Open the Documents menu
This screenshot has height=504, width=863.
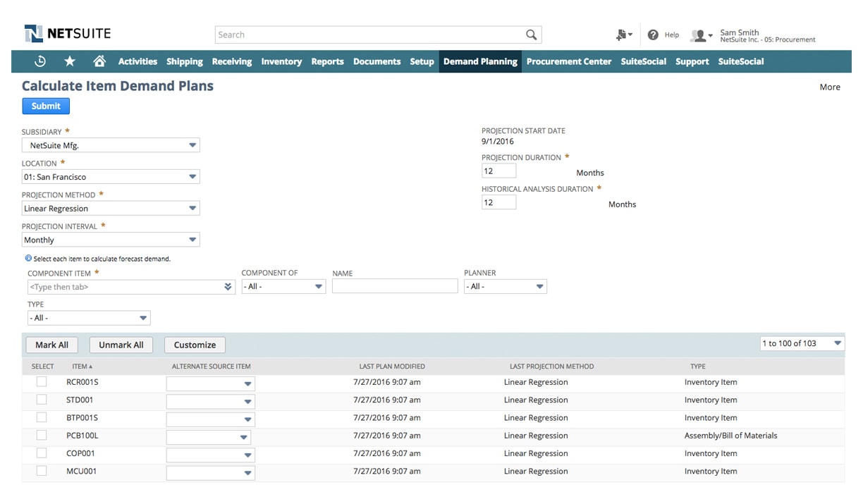[x=377, y=61]
